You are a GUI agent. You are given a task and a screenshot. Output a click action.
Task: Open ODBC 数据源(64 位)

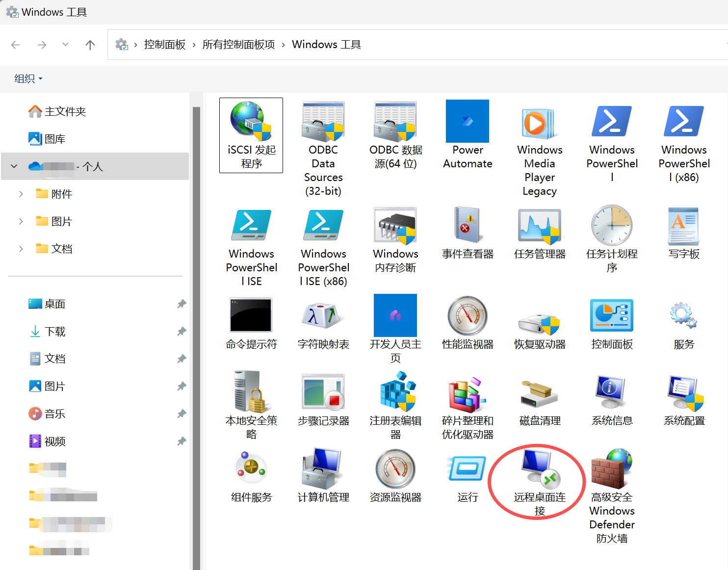click(x=395, y=135)
